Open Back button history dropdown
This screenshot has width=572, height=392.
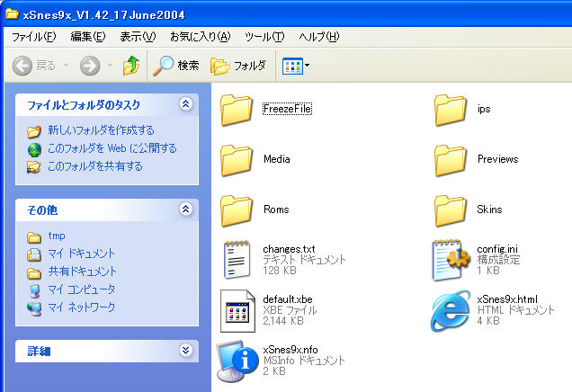click(x=66, y=66)
